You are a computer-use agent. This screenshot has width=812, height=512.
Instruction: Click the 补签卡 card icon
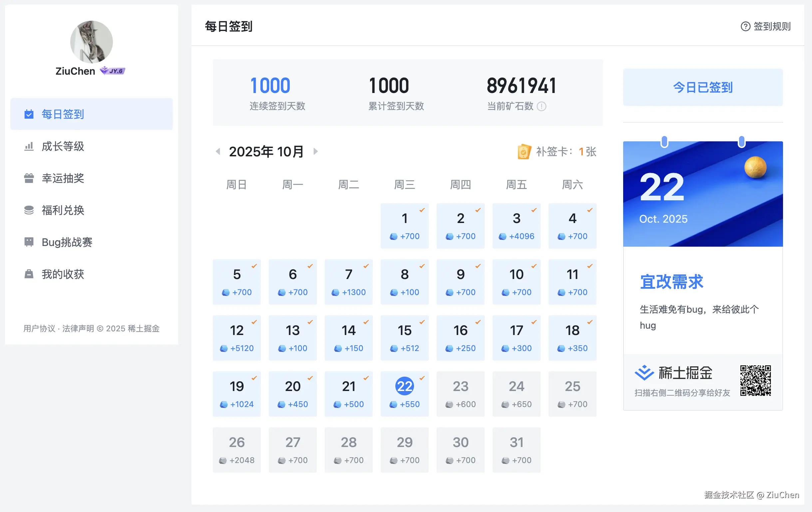coord(524,152)
